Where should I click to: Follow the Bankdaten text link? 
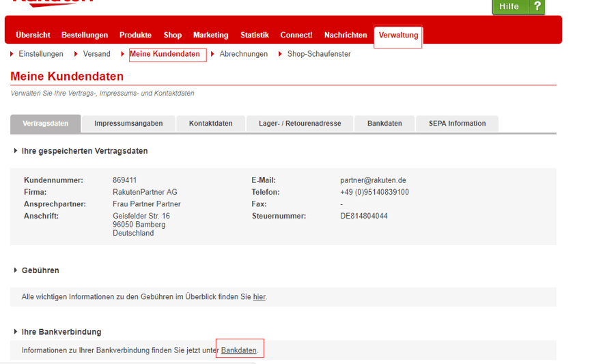tap(238, 350)
